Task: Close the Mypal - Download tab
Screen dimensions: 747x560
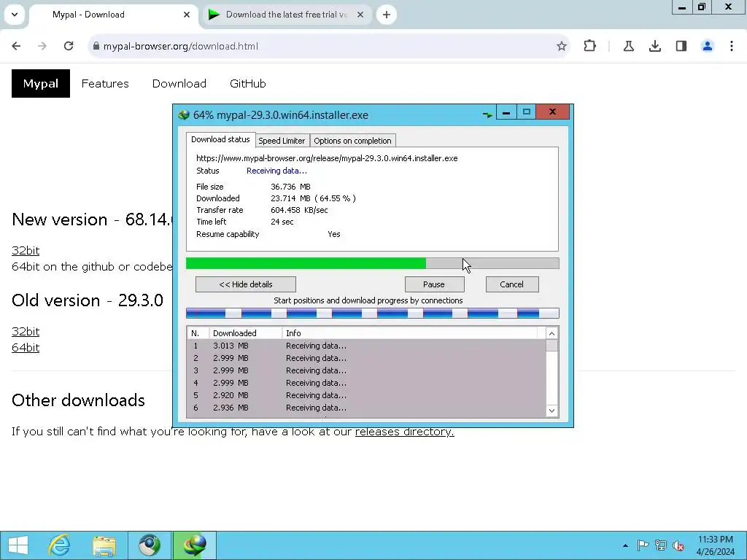Action: [x=187, y=15]
